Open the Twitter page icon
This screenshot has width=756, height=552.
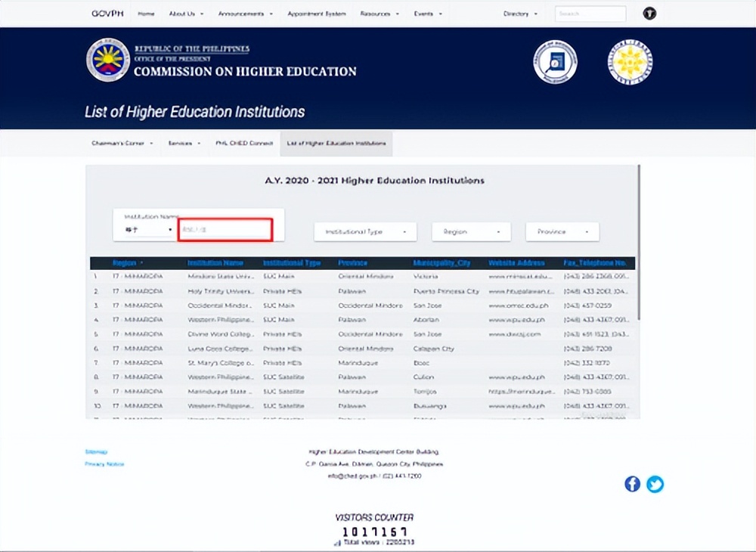coord(655,484)
